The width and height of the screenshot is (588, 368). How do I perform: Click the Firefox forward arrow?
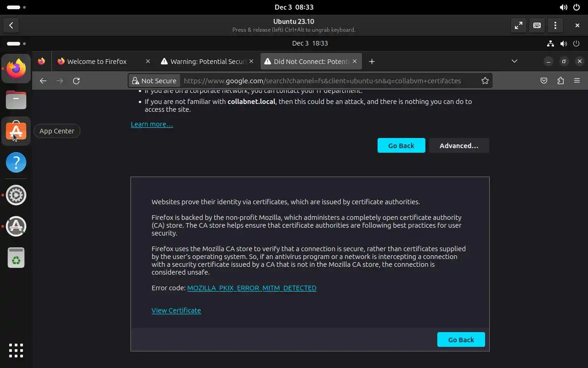click(60, 80)
